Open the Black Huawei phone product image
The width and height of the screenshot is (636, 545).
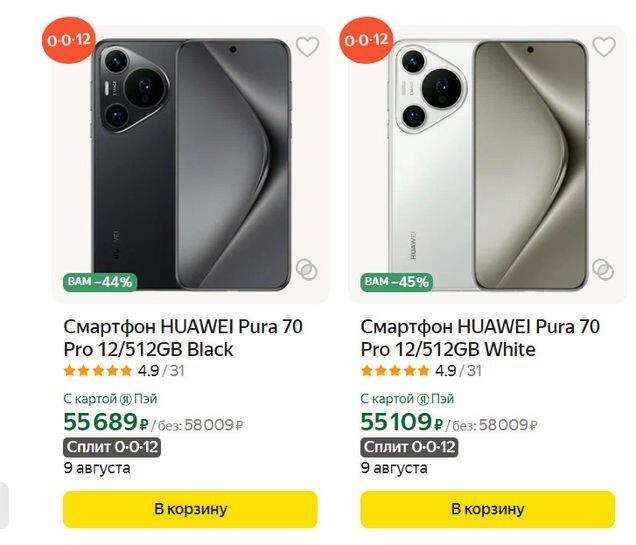click(191, 165)
